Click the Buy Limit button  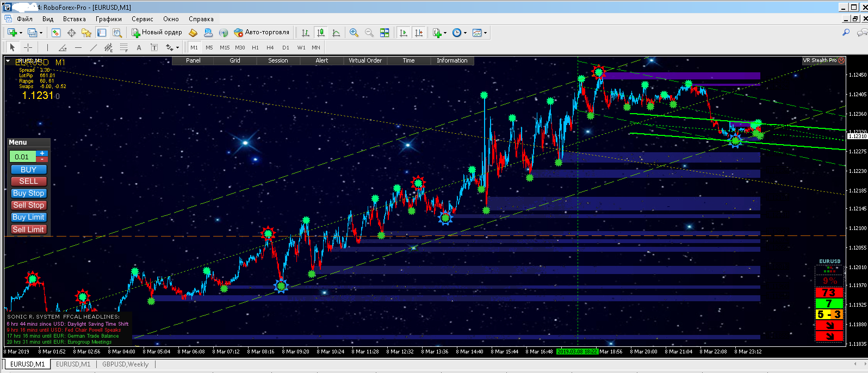click(x=29, y=217)
